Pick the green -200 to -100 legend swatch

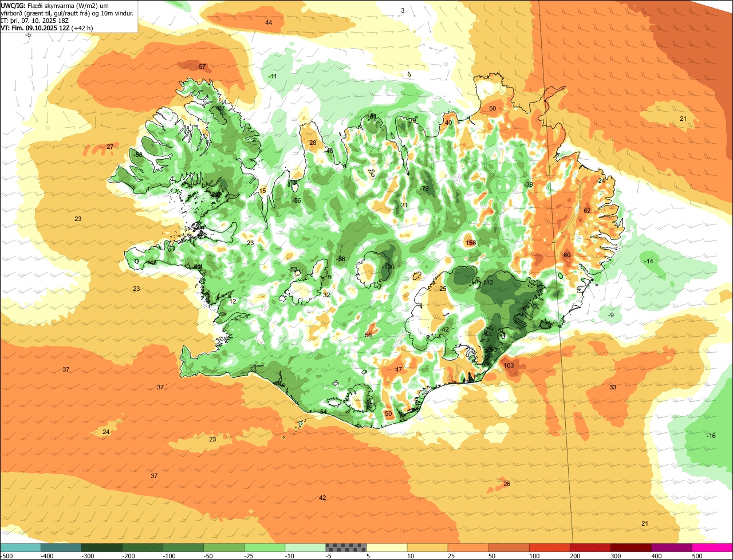(142, 547)
